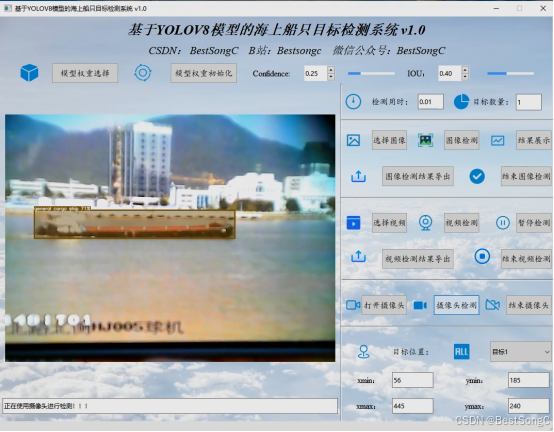The image size is (554, 432).
Task: Export results via 图像检测结果导出
Action: 418,176
